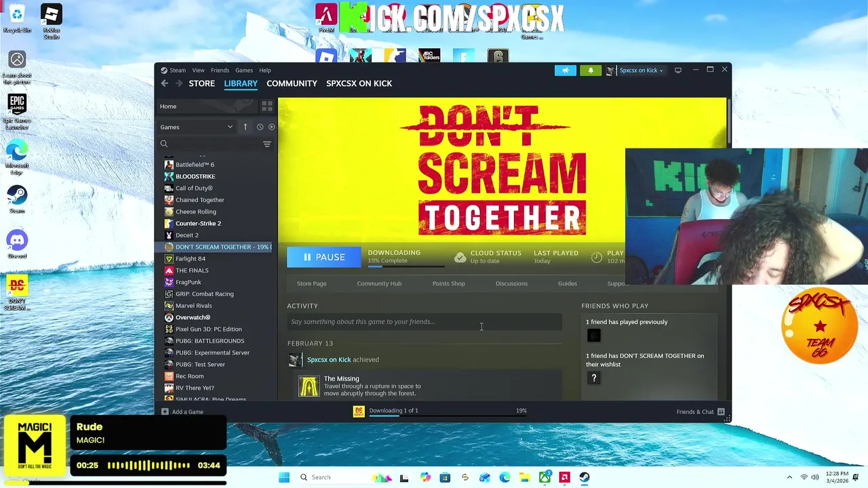This screenshot has height=488, width=868.
Task: Show recent games with the clock icon
Action: (x=260, y=127)
